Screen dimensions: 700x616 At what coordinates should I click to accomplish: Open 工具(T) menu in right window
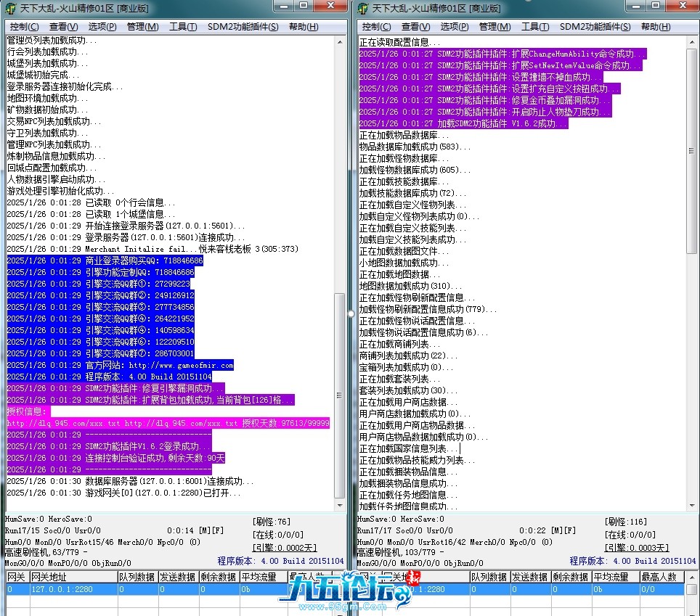[x=535, y=27]
